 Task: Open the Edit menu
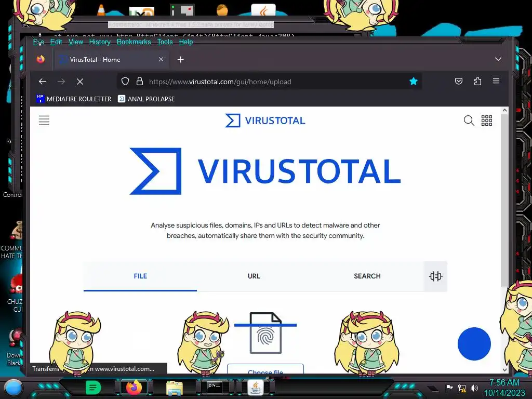pyautogui.click(x=56, y=42)
